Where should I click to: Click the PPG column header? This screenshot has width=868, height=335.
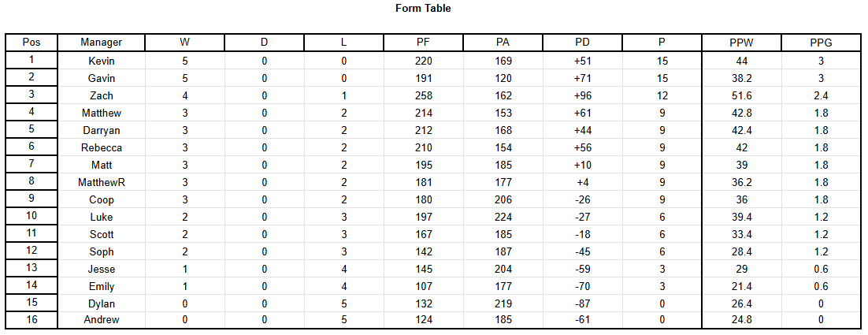(821, 42)
